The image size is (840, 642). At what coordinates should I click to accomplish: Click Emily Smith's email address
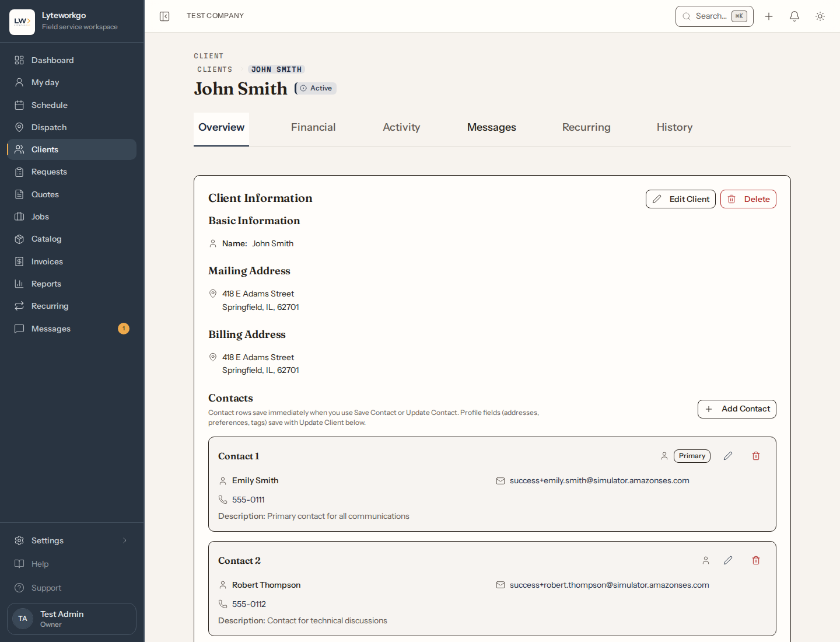(x=600, y=481)
